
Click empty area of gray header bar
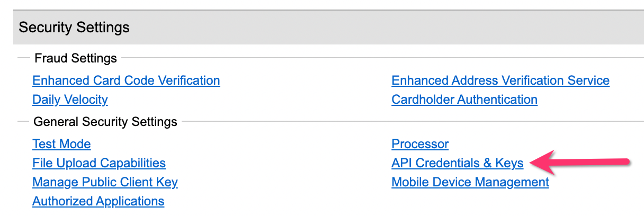click(371, 28)
